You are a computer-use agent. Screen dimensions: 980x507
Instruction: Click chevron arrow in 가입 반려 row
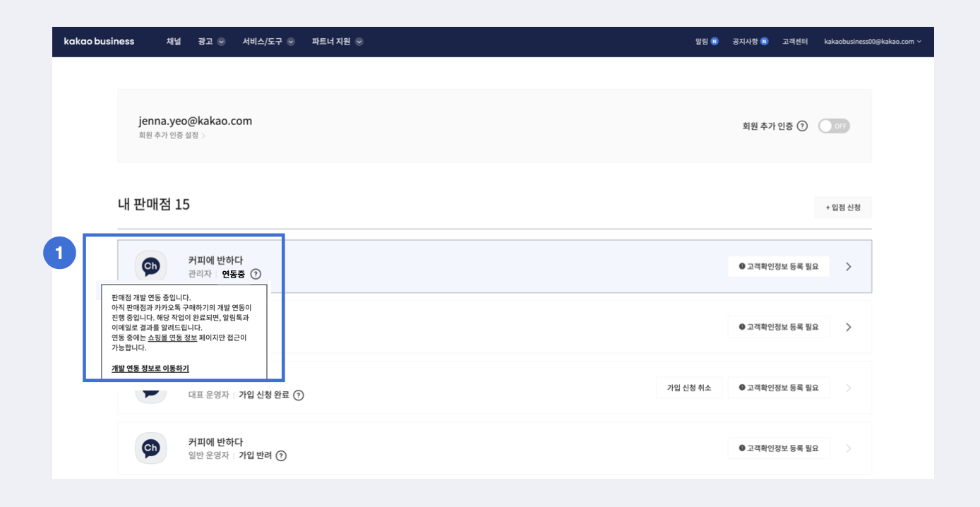(849, 448)
